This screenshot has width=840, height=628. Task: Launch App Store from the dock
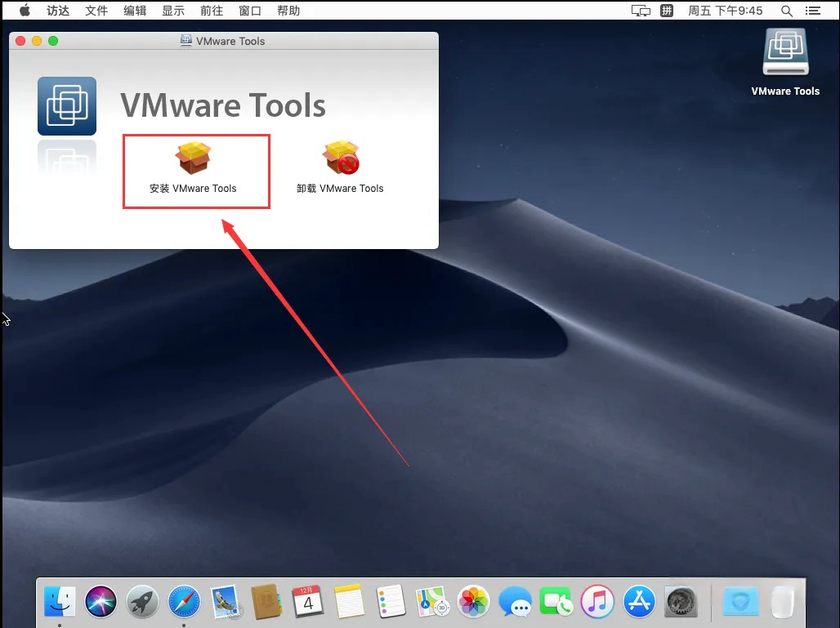click(639, 601)
